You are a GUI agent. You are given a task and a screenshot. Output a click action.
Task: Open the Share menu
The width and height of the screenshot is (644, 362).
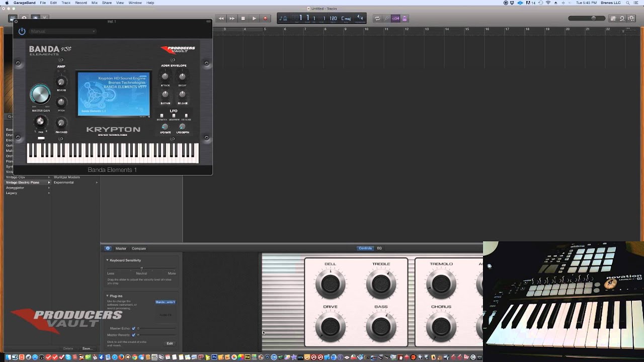(107, 3)
